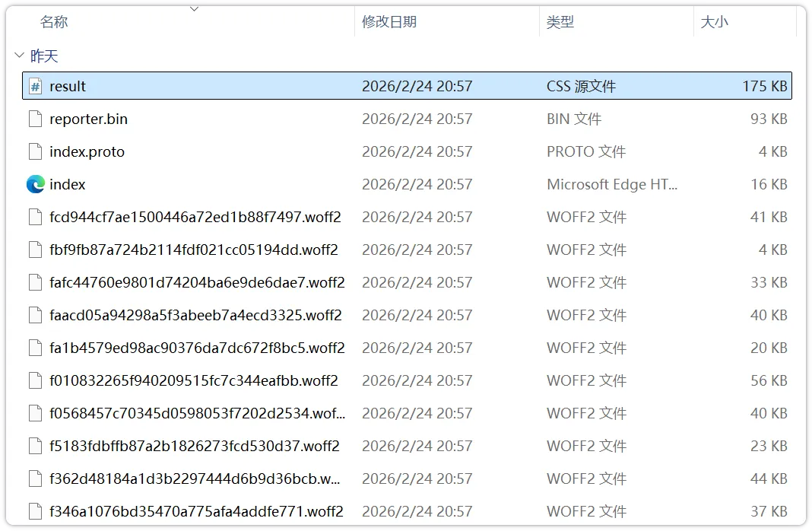Select fafc44760e9801d74204ba6e9de6dae7.woff2 in the list

(x=195, y=282)
